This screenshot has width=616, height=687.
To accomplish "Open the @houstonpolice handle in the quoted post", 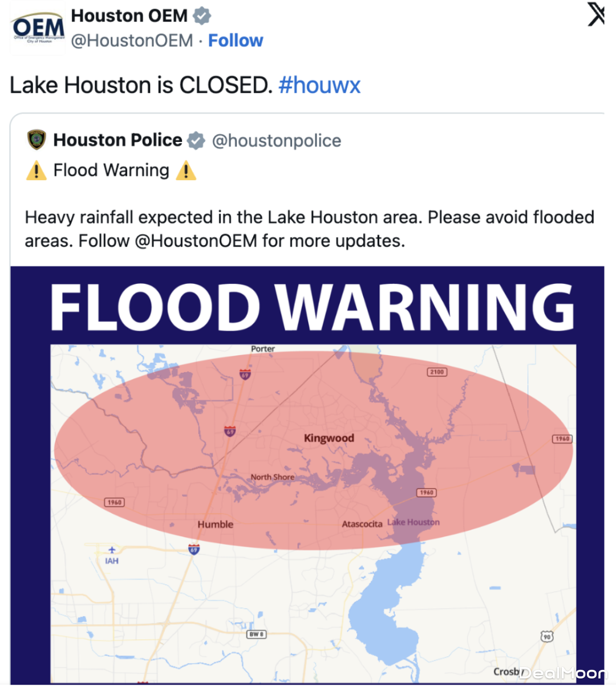I will [277, 140].
